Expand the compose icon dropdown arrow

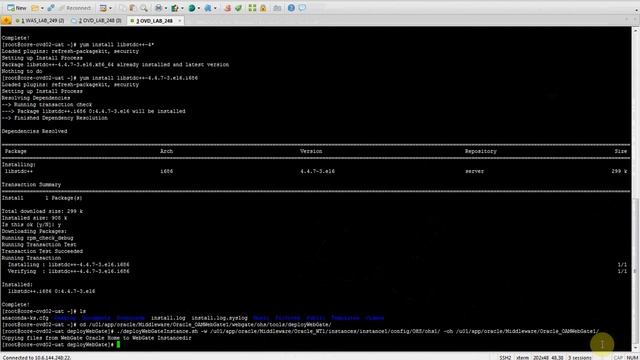point(182,8)
